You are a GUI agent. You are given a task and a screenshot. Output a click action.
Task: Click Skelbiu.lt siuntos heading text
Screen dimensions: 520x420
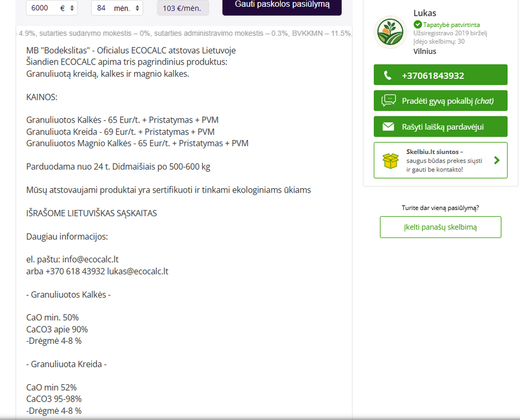click(434, 152)
